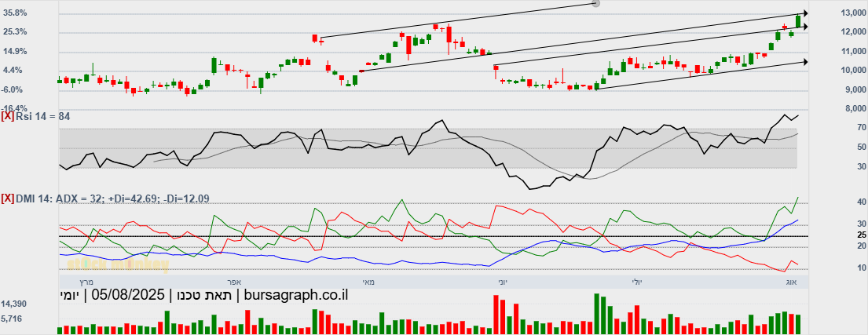Screen dimensions: 868x335
Task: Grab the gray circle handle on the trend line
Action: pyautogui.click(x=595, y=3)
